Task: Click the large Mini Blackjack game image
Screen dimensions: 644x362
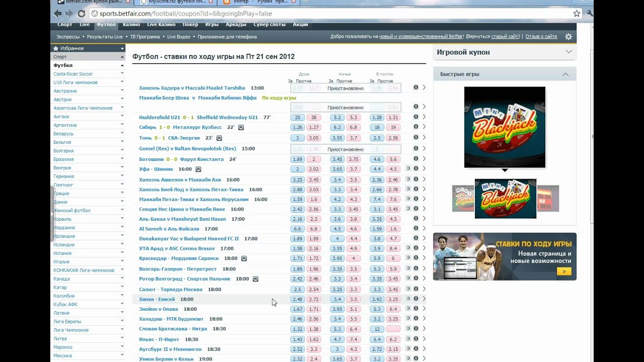Action: point(505,127)
